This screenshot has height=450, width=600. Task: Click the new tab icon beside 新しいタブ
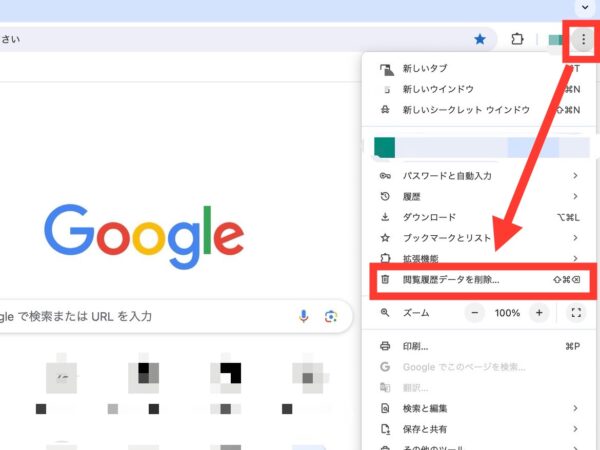386,70
